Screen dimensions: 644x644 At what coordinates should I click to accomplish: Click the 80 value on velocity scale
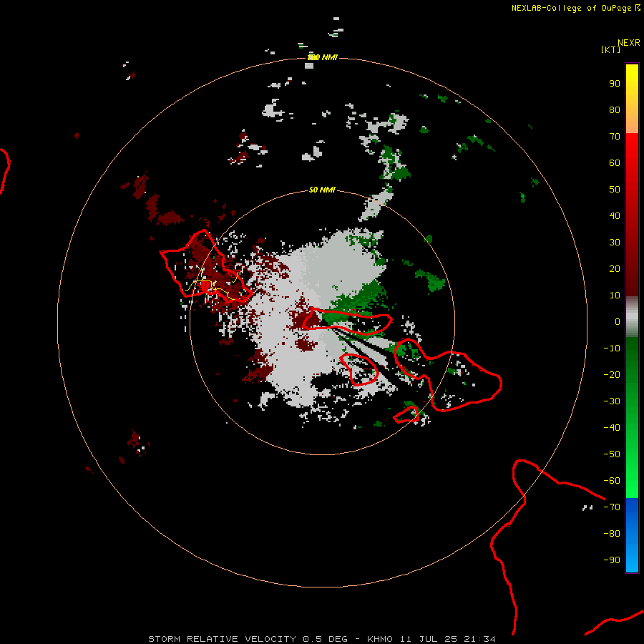(x=615, y=110)
